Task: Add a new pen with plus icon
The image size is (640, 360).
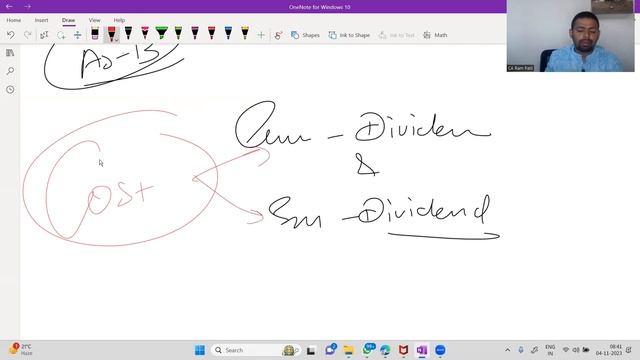Action: point(261,36)
